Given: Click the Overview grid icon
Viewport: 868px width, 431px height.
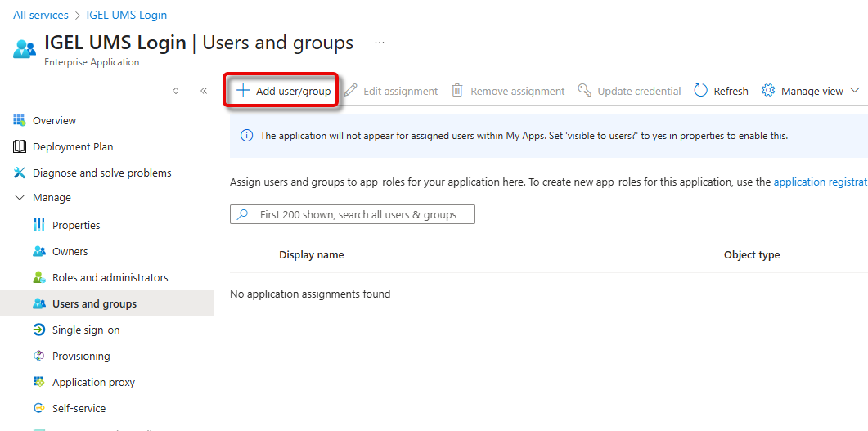Looking at the screenshot, I should click(x=20, y=120).
